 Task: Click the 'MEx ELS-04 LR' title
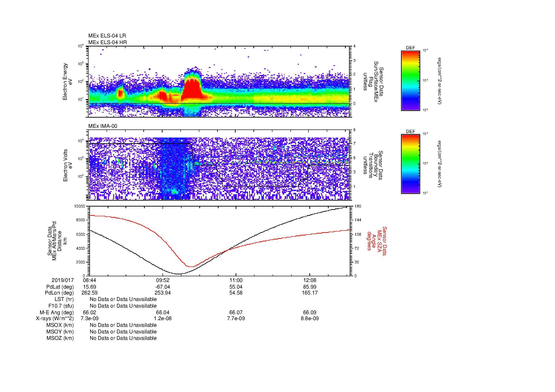tap(107, 36)
